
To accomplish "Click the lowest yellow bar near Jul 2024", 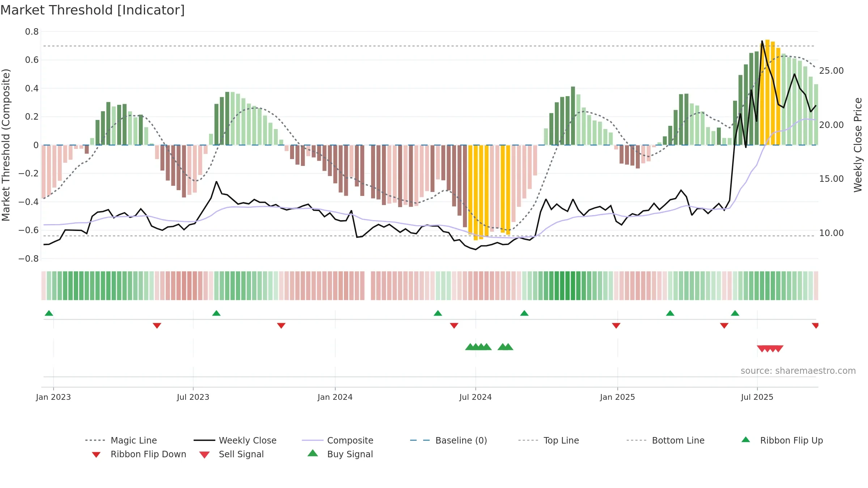I will point(476,193).
